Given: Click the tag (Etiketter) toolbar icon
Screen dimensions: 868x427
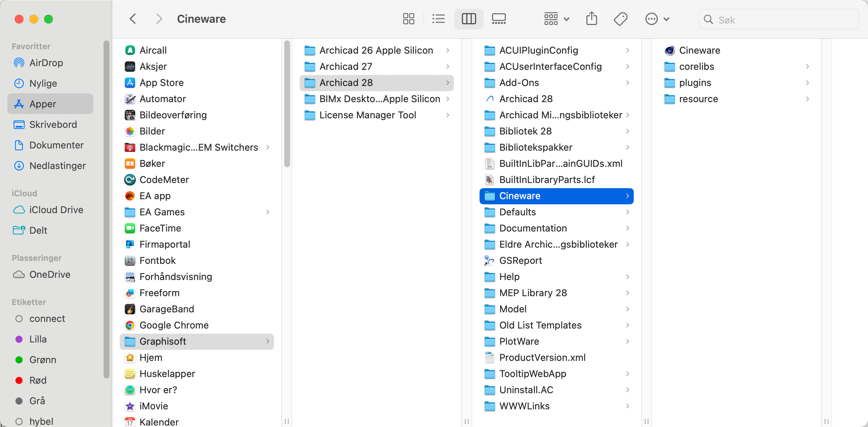Looking at the screenshot, I should 621,19.
